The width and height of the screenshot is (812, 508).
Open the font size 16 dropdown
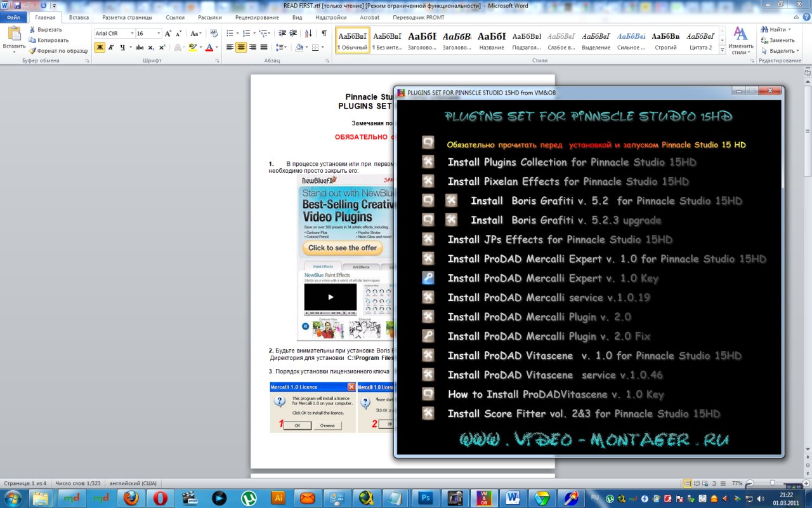(158, 33)
